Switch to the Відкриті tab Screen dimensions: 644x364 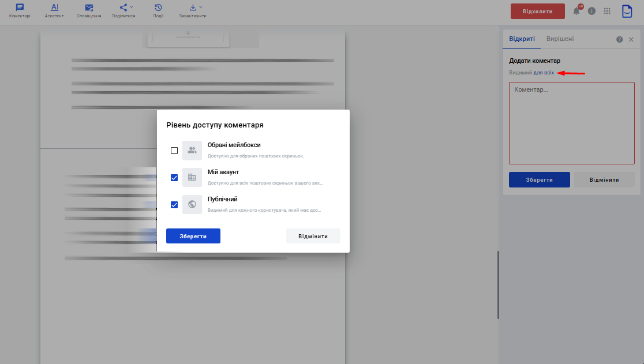[x=522, y=39]
